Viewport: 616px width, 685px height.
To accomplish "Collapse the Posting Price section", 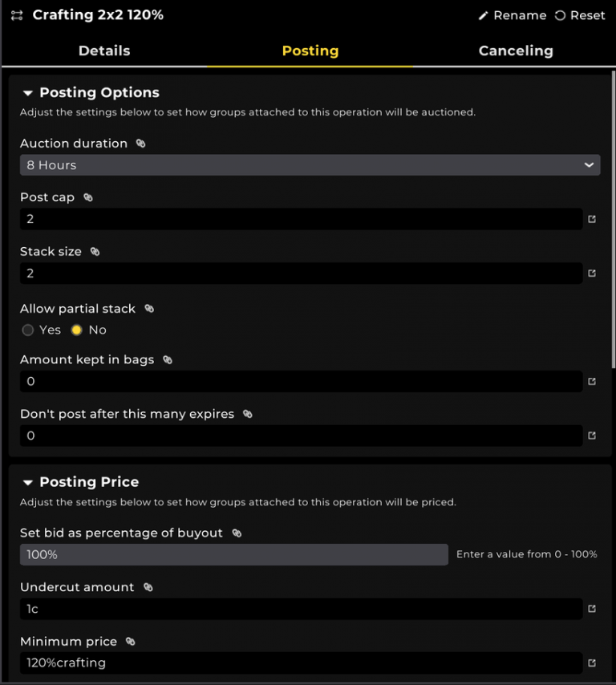I will (28, 482).
